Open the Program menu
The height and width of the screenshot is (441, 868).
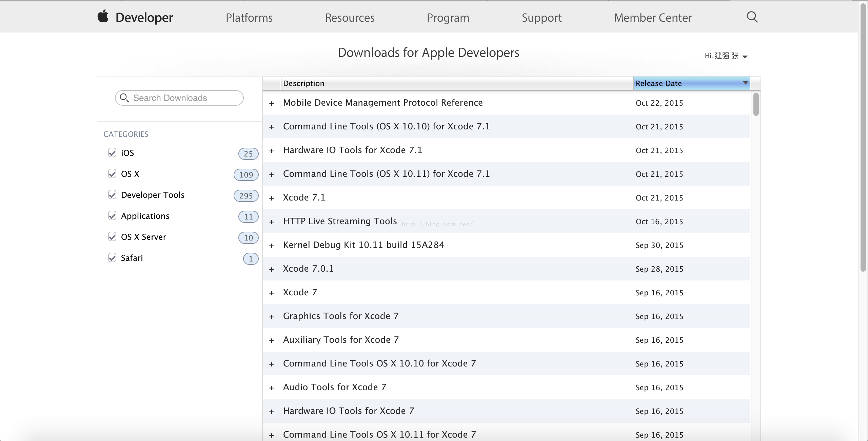click(448, 18)
